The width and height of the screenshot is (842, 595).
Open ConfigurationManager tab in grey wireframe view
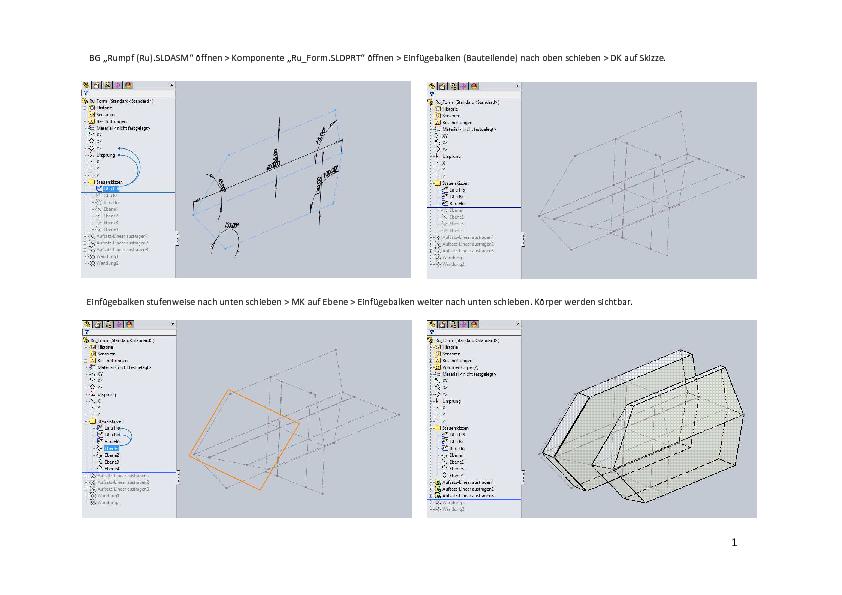click(x=453, y=86)
